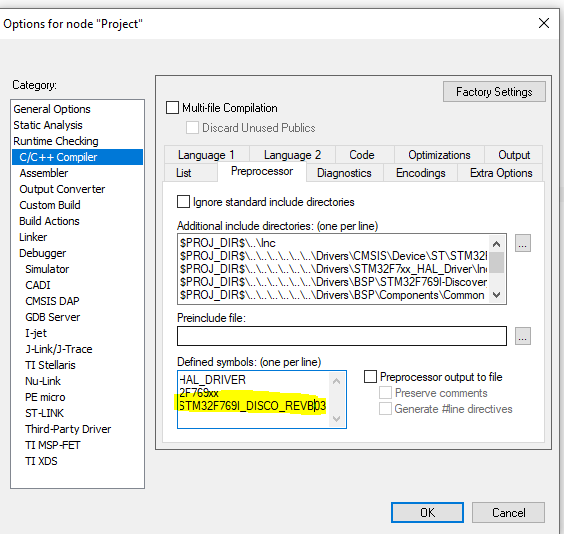Enable Multi-file Compilation checkbox

(172, 108)
